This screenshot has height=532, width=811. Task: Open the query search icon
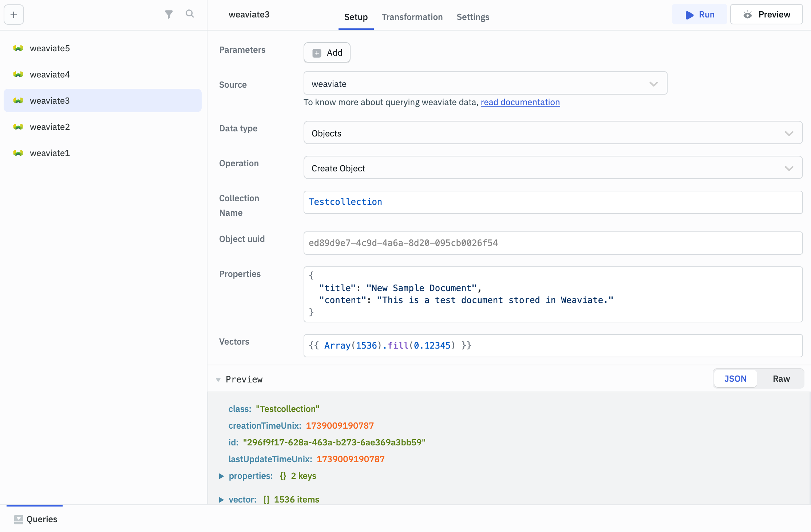coord(190,14)
